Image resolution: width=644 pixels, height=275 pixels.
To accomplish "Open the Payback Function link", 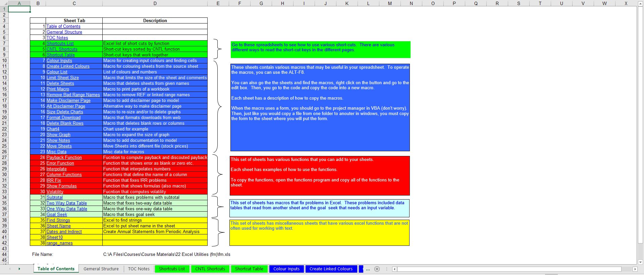I will pyautogui.click(x=64, y=158).
